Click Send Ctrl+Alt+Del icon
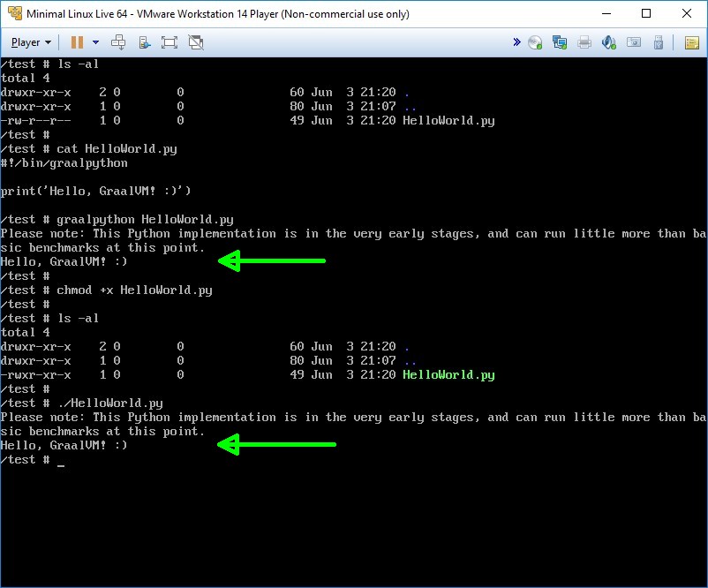This screenshot has width=708, height=588. click(119, 42)
